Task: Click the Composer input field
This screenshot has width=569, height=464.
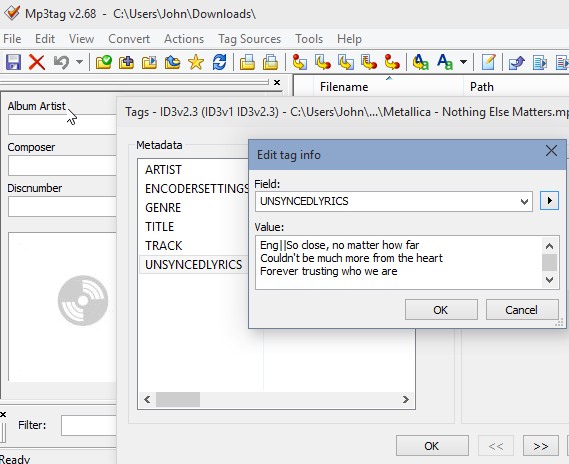Action: coord(62,165)
